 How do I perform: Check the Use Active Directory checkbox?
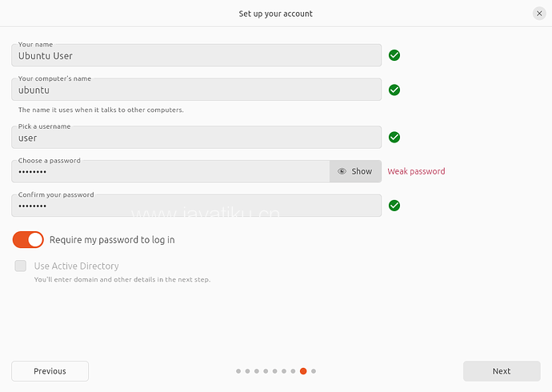[x=21, y=266]
